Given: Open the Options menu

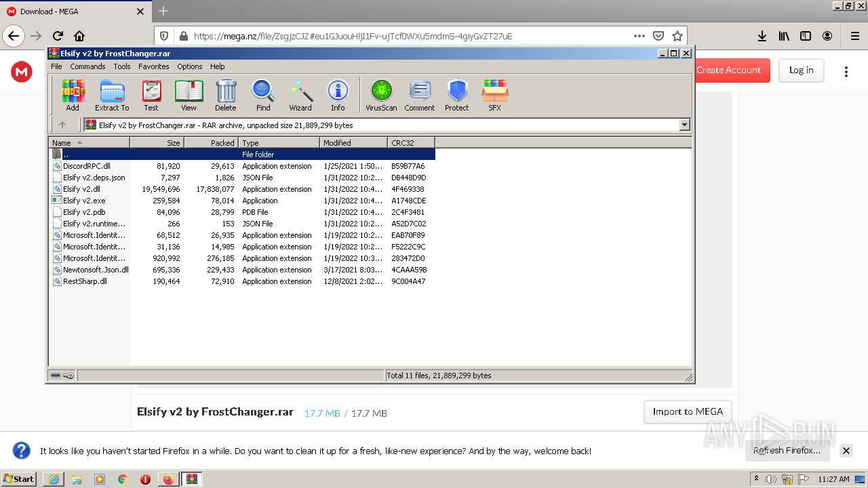Looking at the screenshot, I should (190, 66).
